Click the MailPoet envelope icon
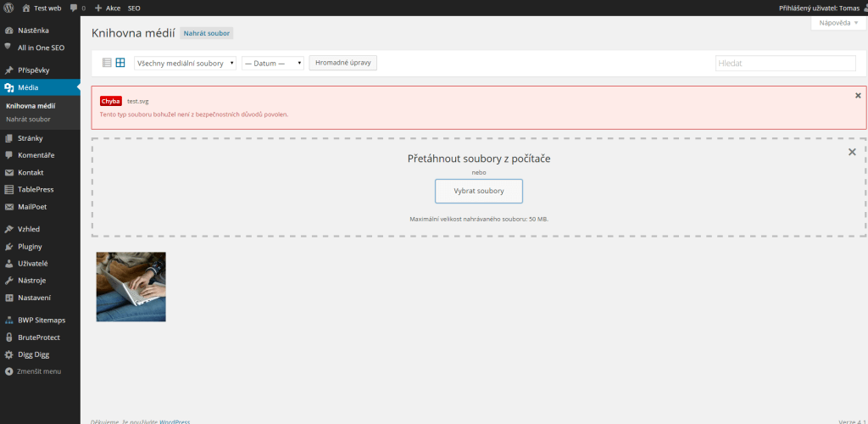 pos(8,207)
